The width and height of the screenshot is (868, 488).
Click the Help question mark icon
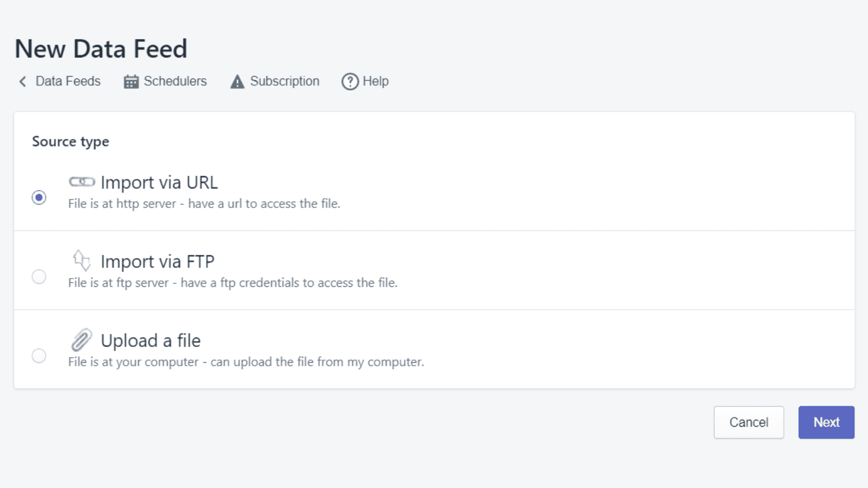click(350, 82)
